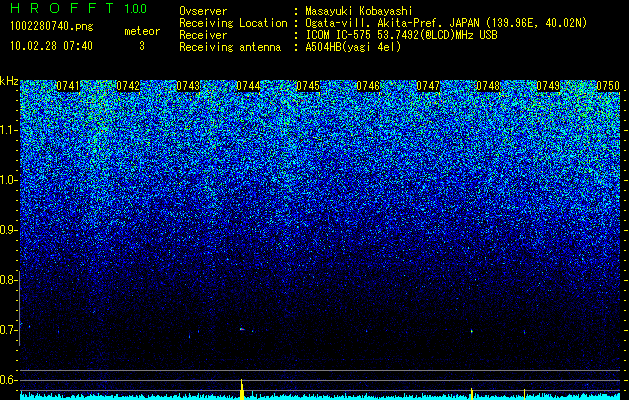
Task: Click the 0748 time marker
Action: click(x=488, y=86)
